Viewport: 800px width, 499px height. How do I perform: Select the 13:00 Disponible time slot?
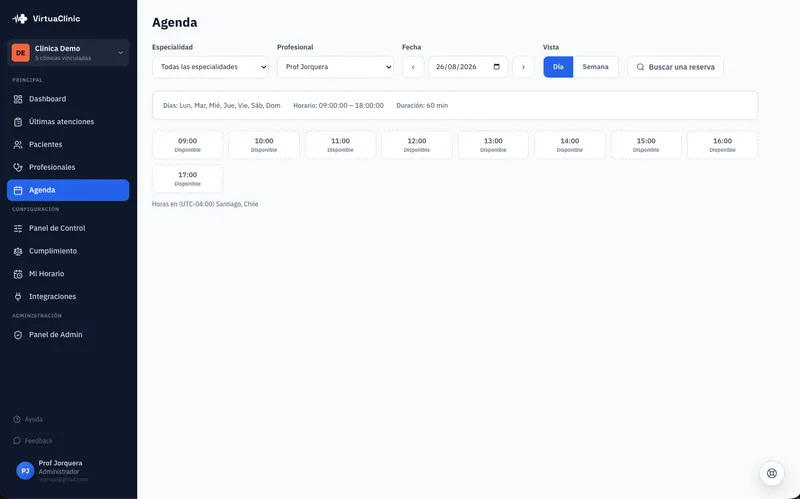pos(493,145)
